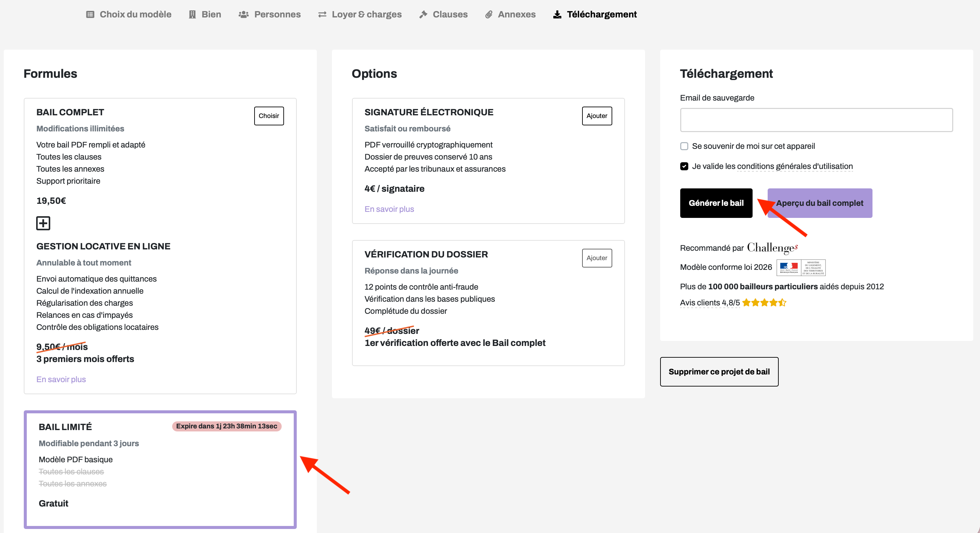The width and height of the screenshot is (980, 533).
Task: Choose the Bail complet formula
Action: pyautogui.click(x=269, y=116)
